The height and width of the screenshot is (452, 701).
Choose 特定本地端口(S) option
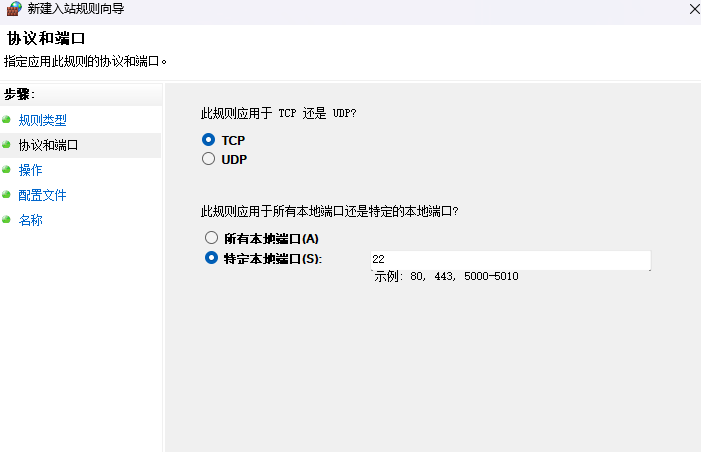211,258
